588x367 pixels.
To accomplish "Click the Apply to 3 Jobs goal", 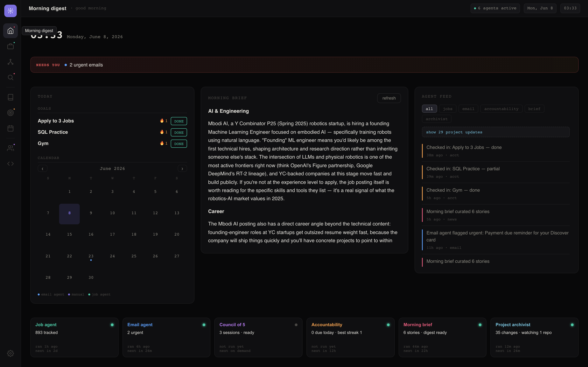I will click(56, 121).
